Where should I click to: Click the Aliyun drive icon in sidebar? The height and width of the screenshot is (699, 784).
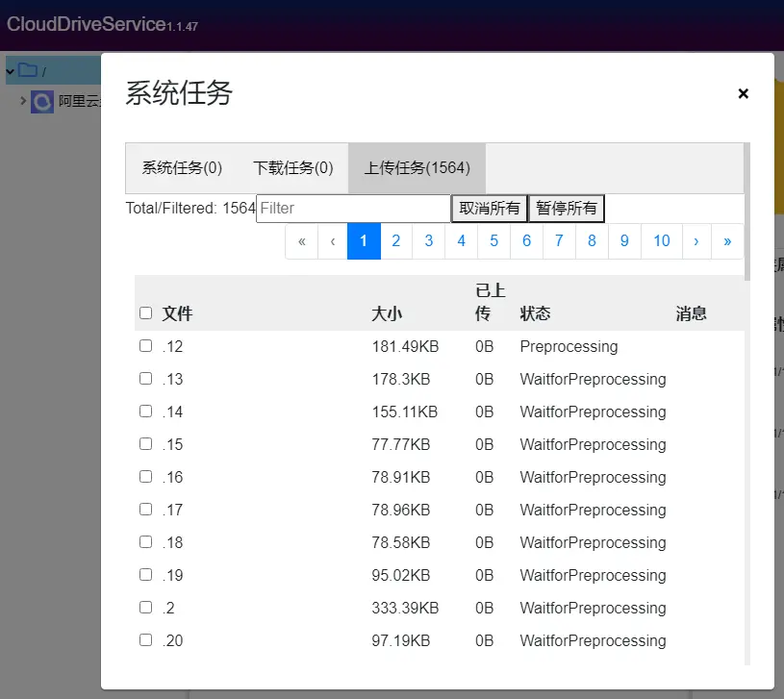(x=42, y=101)
